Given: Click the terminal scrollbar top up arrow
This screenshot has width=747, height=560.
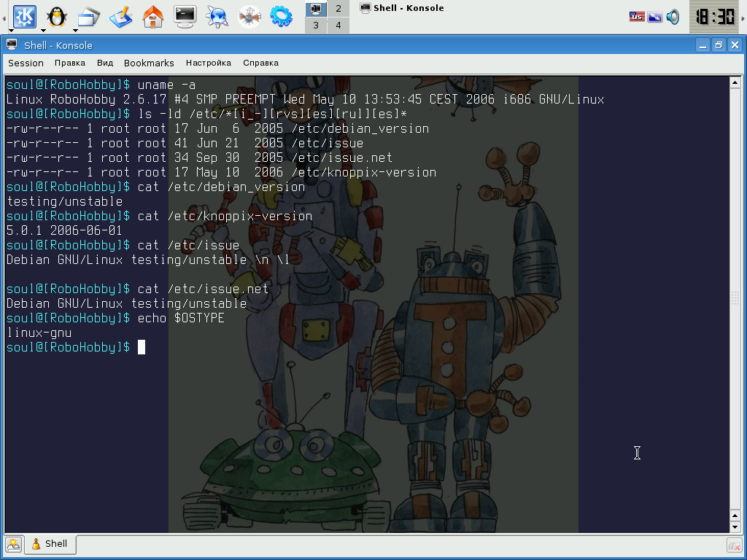Looking at the screenshot, I should 735,82.
